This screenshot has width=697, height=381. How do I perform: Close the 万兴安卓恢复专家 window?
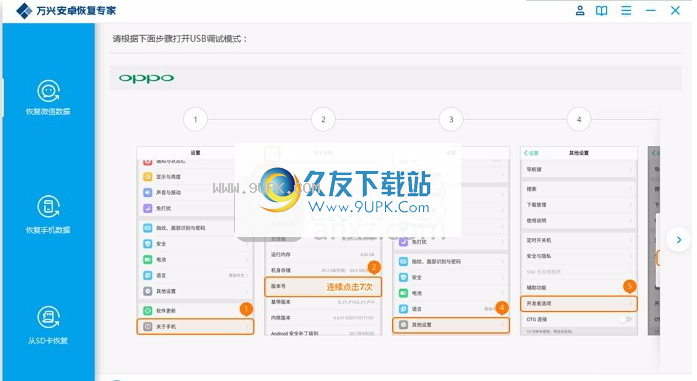[675, 10]
